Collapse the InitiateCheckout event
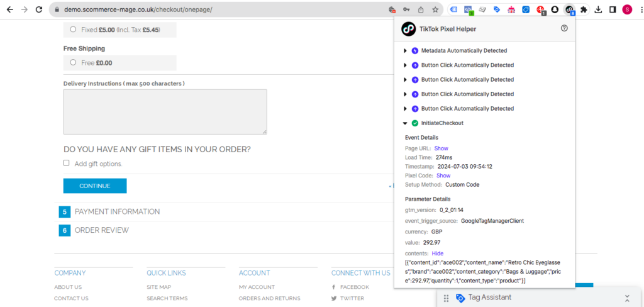This screenshot has width=644, height=307. tap(406, 123)
